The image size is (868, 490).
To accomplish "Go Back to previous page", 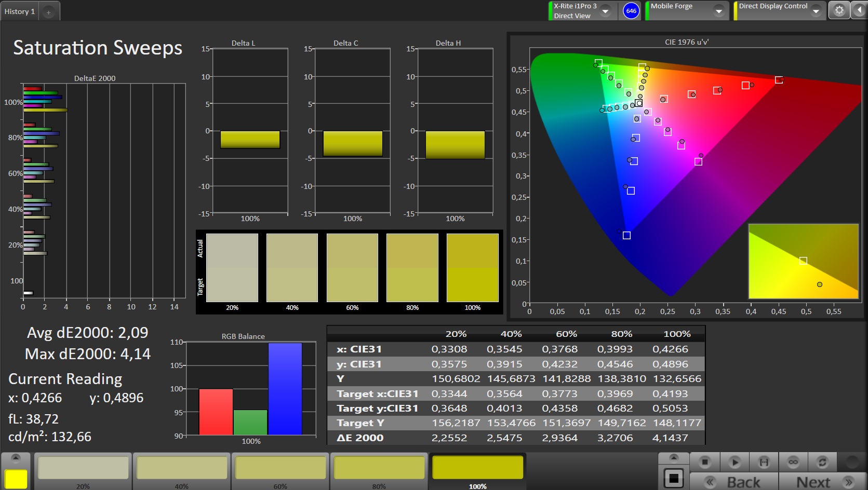I will point(734,482).
